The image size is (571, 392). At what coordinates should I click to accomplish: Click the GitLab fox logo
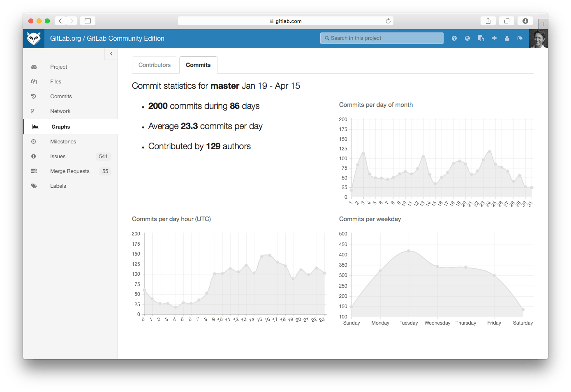(34, 38)
